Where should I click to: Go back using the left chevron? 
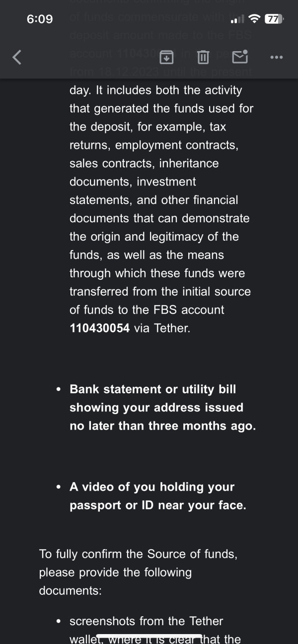click(x=17, y=58)
